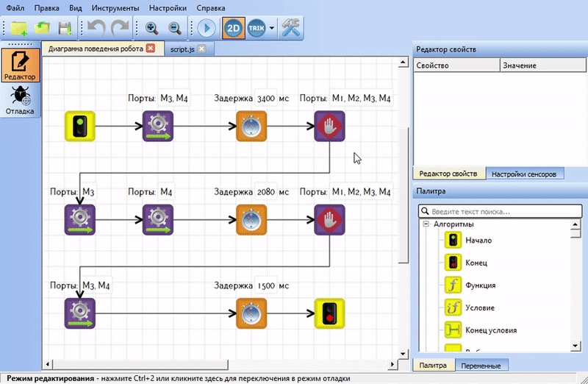
Task: Open the dropdown arrow next to TRIK
Action: click(272, 29)
